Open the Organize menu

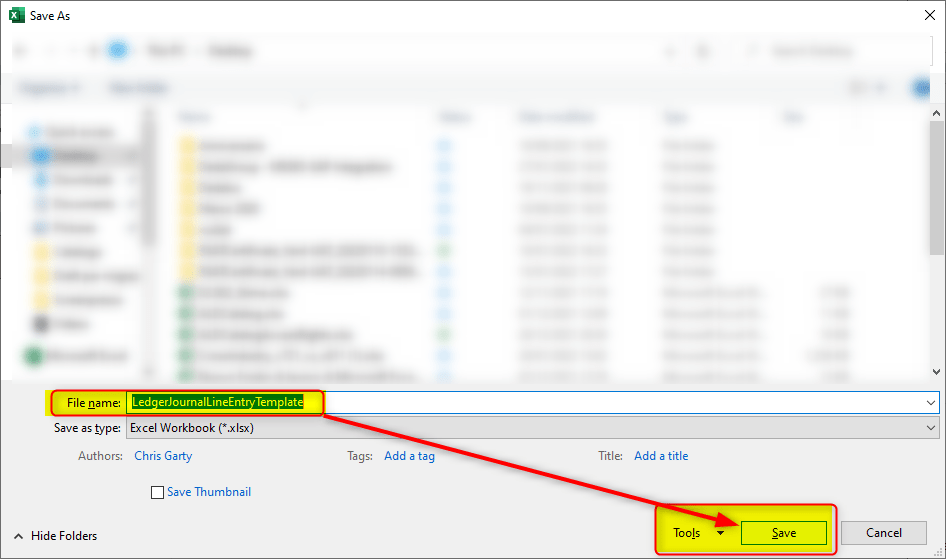tap(50, 88)
